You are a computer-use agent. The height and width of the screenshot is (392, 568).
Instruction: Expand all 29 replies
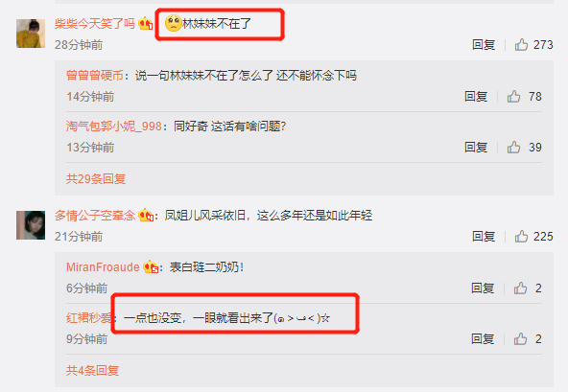(96, 179)
